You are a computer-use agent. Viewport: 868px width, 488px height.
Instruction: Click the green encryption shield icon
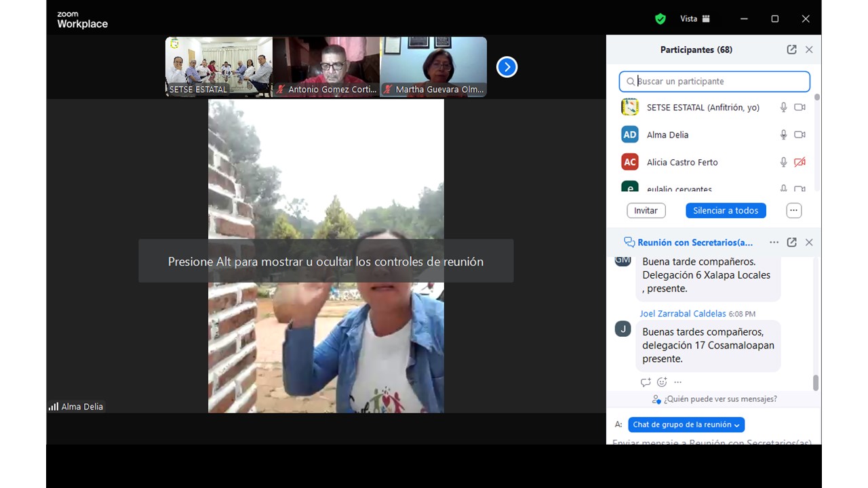[660, 19]
